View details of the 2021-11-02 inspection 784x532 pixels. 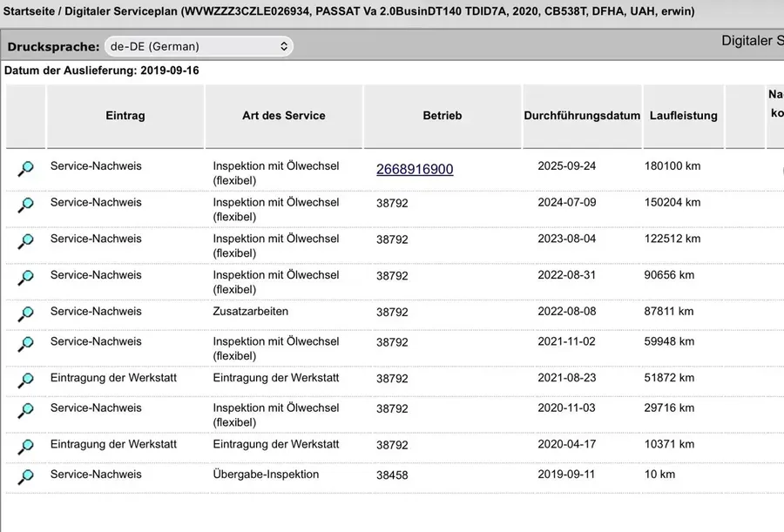(x=25, y=344)
